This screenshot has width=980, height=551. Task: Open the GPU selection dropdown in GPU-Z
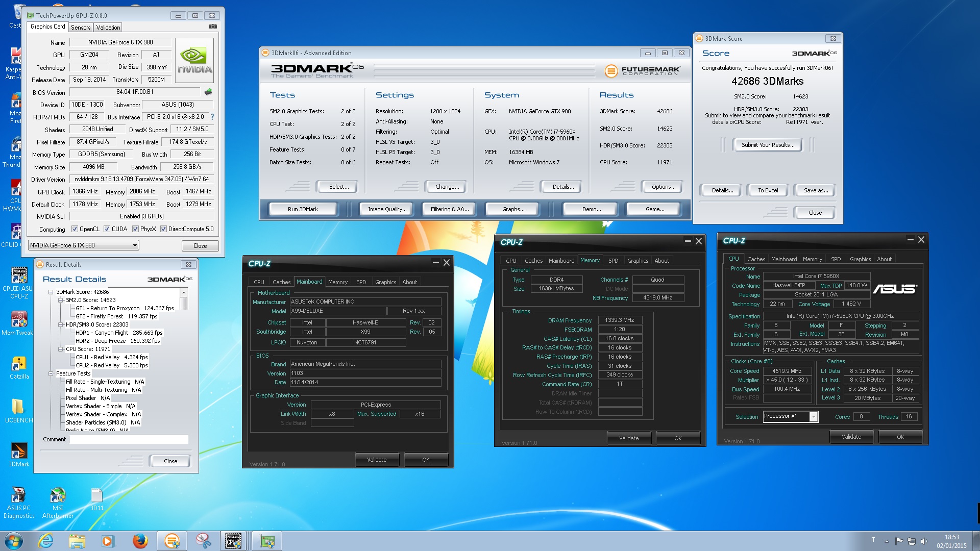coord(84,245)
